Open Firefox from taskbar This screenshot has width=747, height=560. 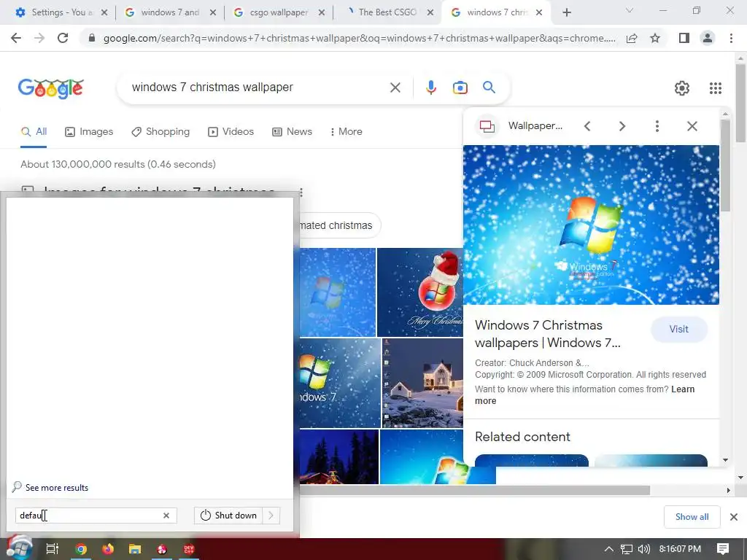108,549
